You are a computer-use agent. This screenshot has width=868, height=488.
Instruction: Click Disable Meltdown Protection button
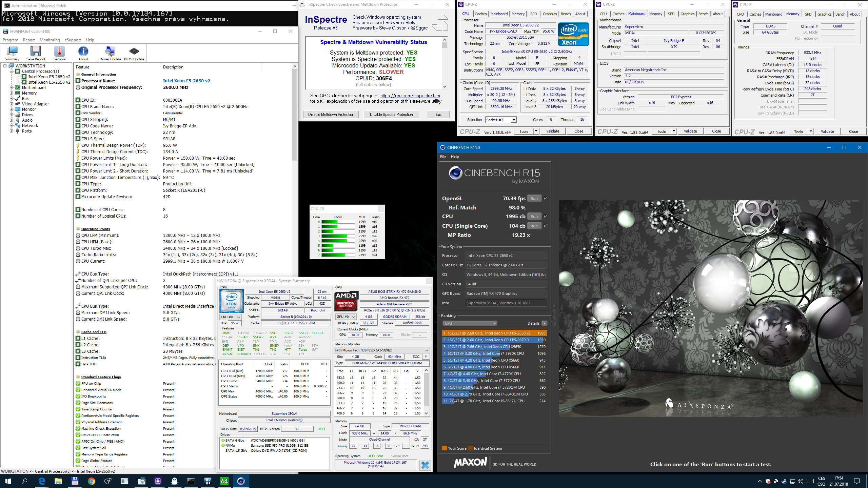click(331, 115)
